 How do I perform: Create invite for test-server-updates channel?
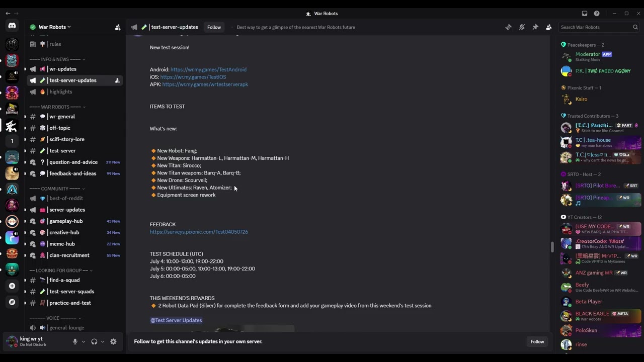click(x=117, y=80)
